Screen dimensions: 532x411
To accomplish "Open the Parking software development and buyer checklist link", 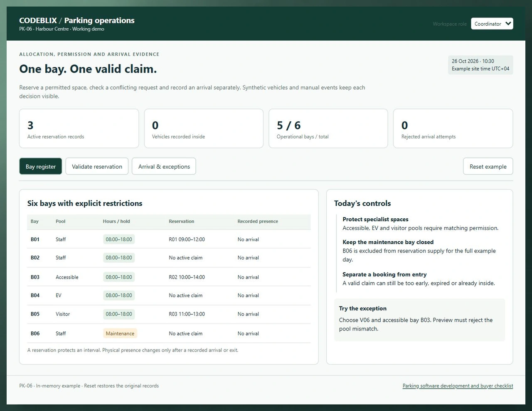I will click(458, 386).
